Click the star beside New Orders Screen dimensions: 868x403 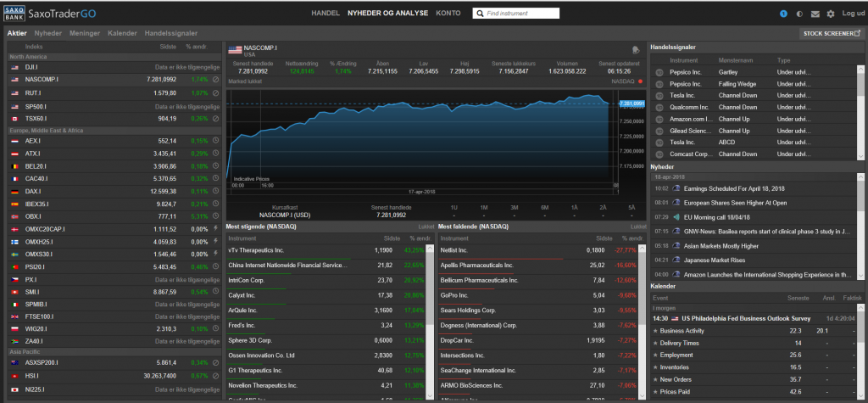[655, 380]
